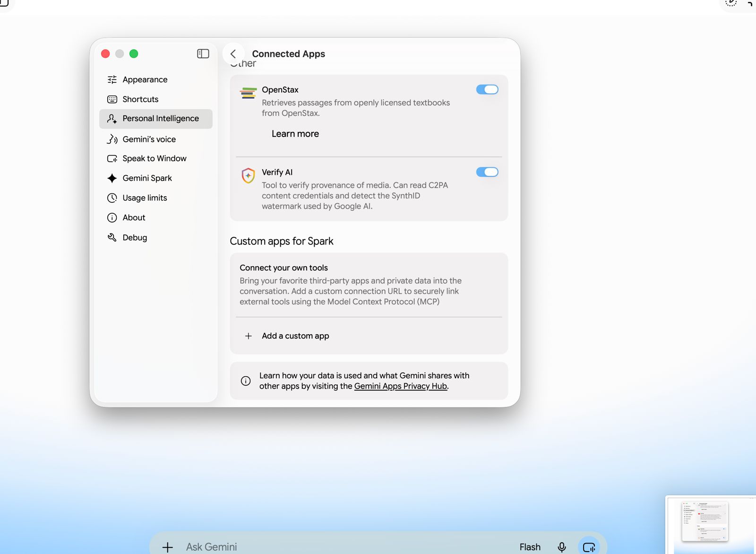Image resolution: width=756 pixels, height=554 pixels.
Task: Select the Usage limits clock icon
Action: [x=112, y=198]
